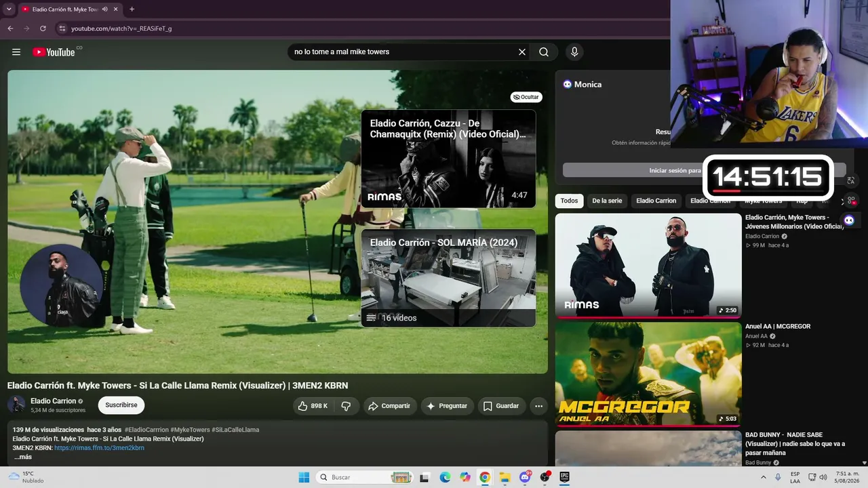The height and width of the screenshot is (488, 868).
Task: Open site information icon in address bar
Action: [62, 28]
